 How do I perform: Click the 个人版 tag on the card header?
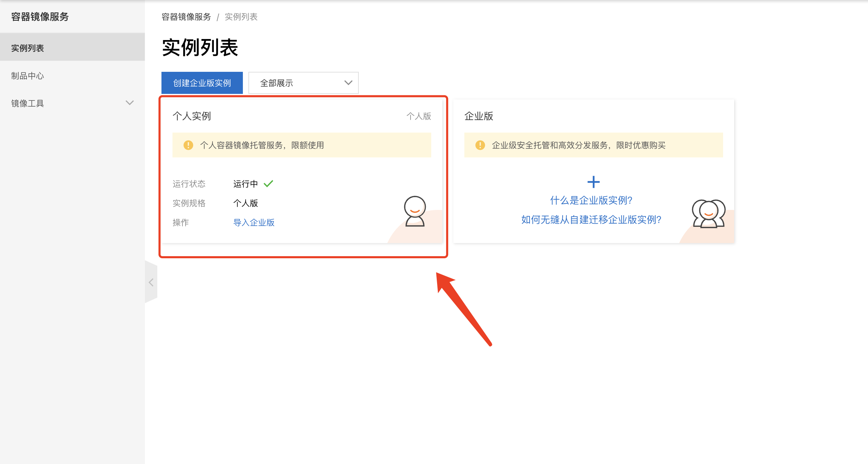tap(419, 116)
